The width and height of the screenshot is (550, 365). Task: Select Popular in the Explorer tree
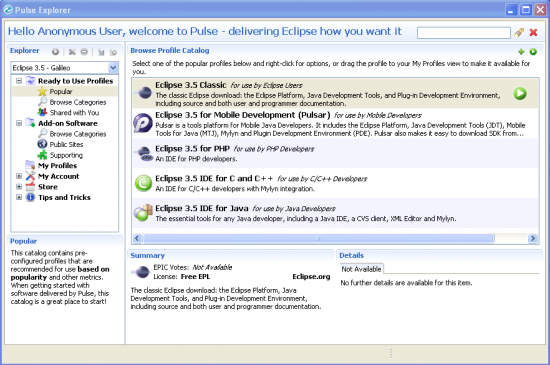click(x=61, y=92)
